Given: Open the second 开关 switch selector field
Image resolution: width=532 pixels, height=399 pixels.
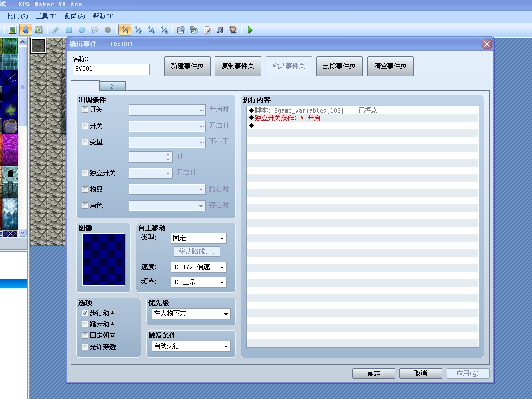Looking at the screenshot, I should [167, 126].
